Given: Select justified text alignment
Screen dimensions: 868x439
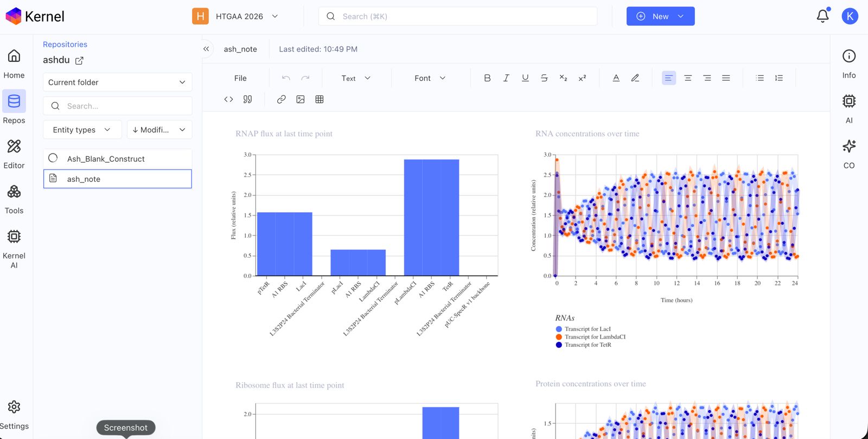Looking at the screenshot, I should coord(726,78).
